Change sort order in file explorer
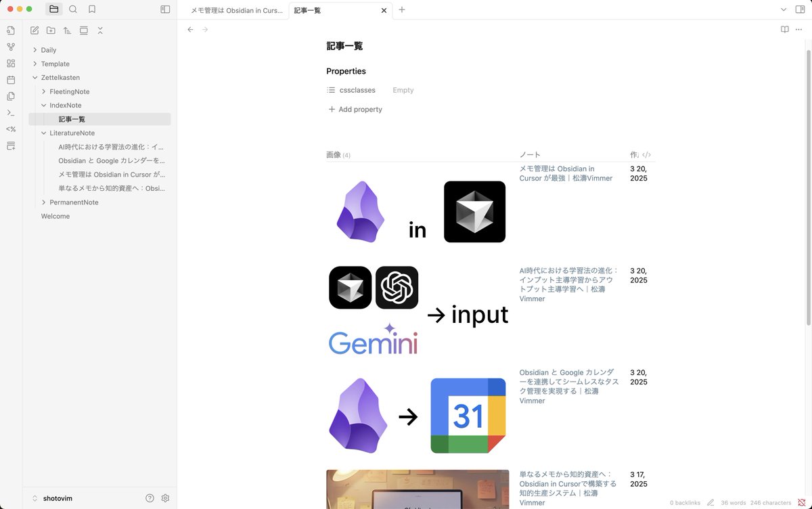 pos(67,30)
